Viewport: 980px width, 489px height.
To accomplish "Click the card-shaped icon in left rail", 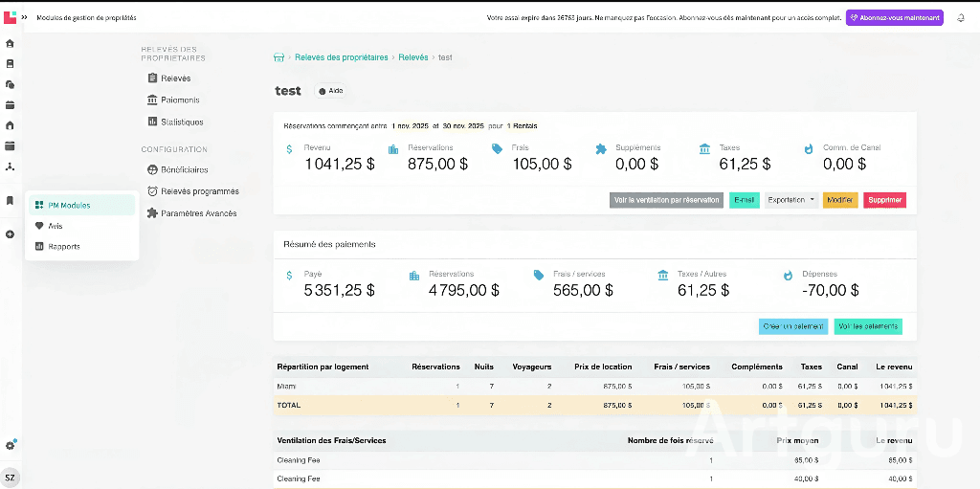I will pos(10,146).
